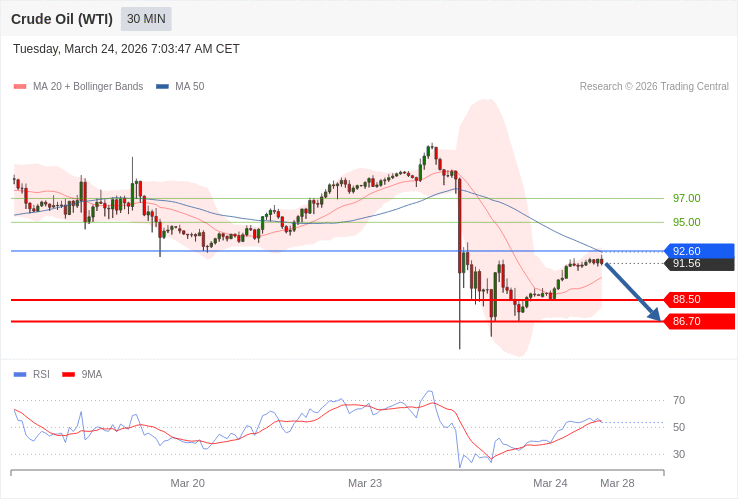Click the RSI 70 overbought level label

679,400
